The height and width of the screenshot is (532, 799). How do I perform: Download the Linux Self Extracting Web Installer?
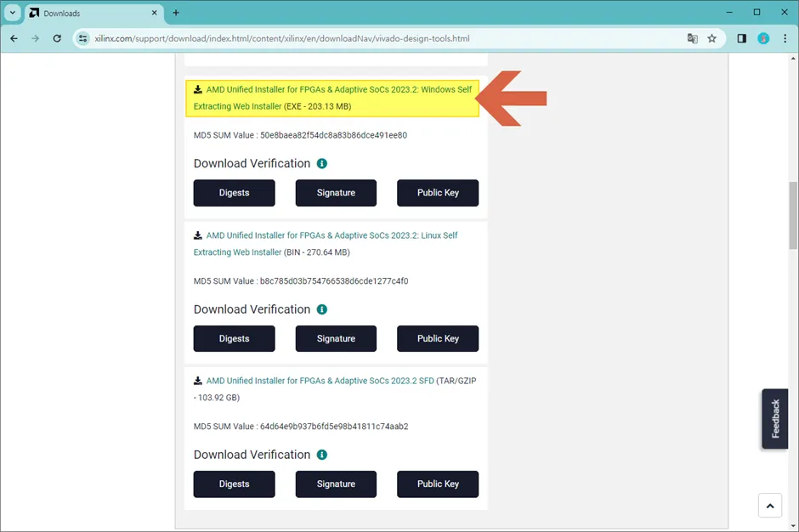tap(325, 244)
